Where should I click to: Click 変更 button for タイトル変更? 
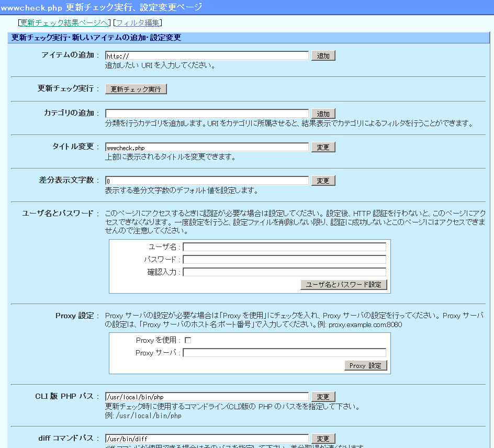323,147
